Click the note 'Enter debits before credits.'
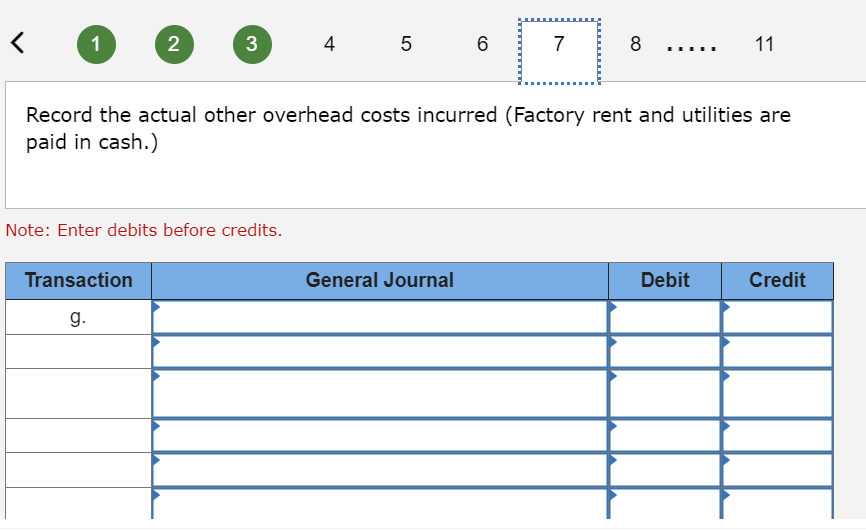 pyautogui.click(x=144, y=230)
